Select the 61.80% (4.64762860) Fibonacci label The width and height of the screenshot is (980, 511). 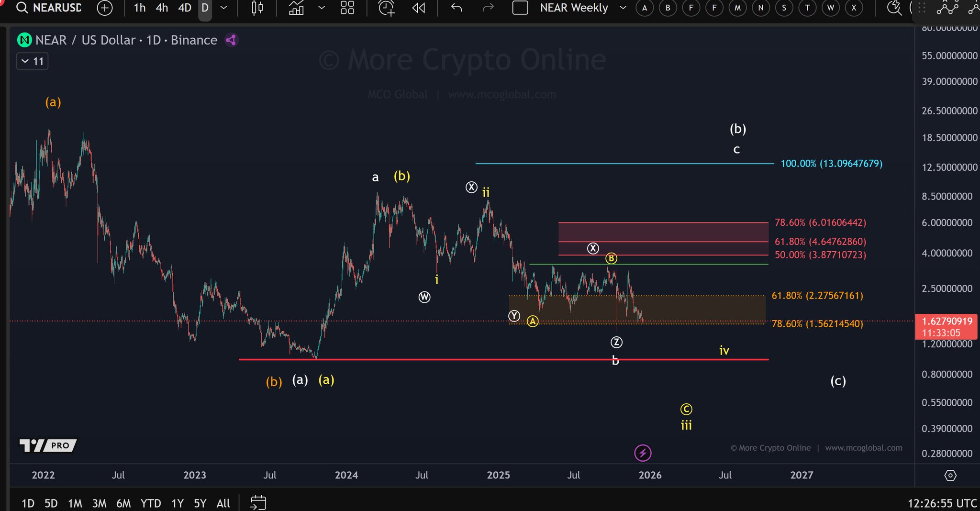pyautogui.click(x=820, y=242)
